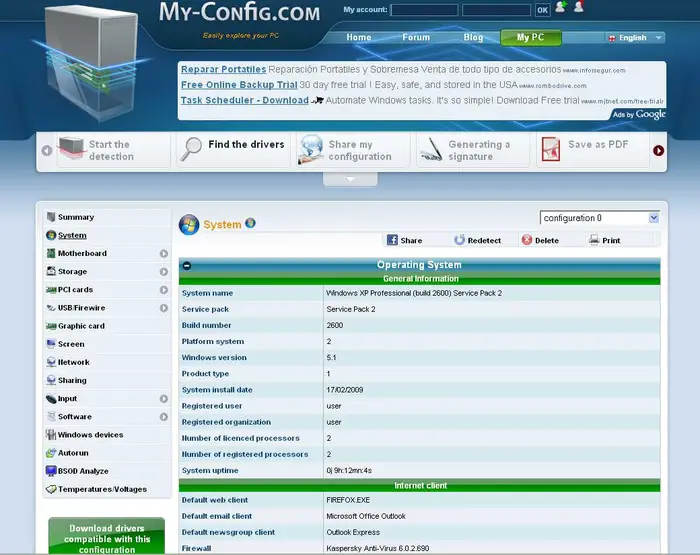
Task: Open the Reparar Portatiles ad link
Action: [223, 69]
